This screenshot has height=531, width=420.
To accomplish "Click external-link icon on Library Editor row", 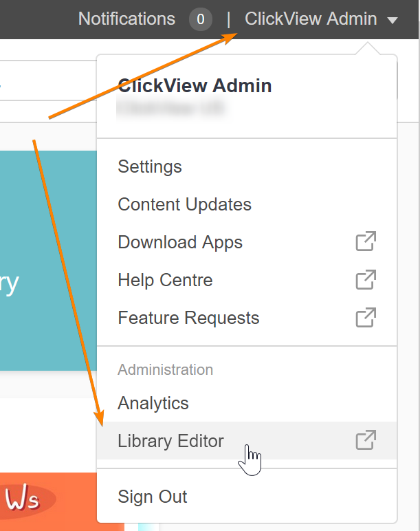I will click(366, 440).
